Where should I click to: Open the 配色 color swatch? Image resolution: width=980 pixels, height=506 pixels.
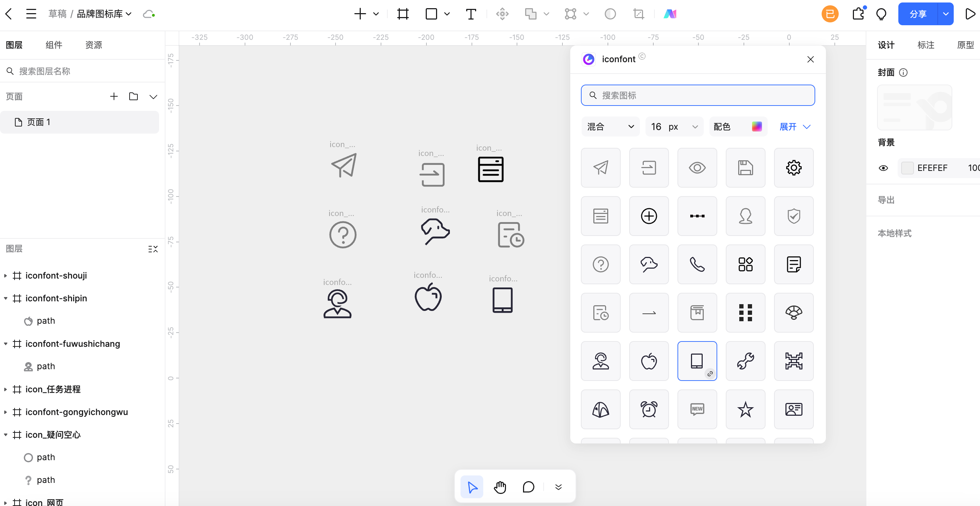pyautogui.click(x=757, y=127)
